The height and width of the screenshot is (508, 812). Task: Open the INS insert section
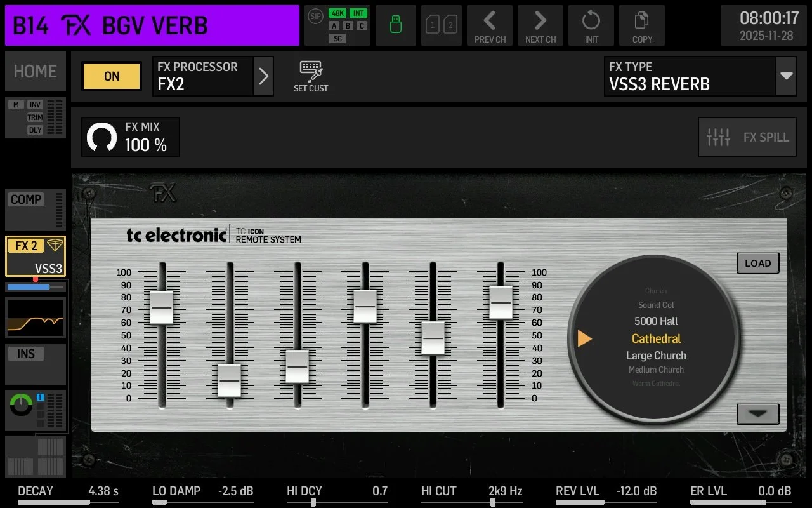[36, 364]
